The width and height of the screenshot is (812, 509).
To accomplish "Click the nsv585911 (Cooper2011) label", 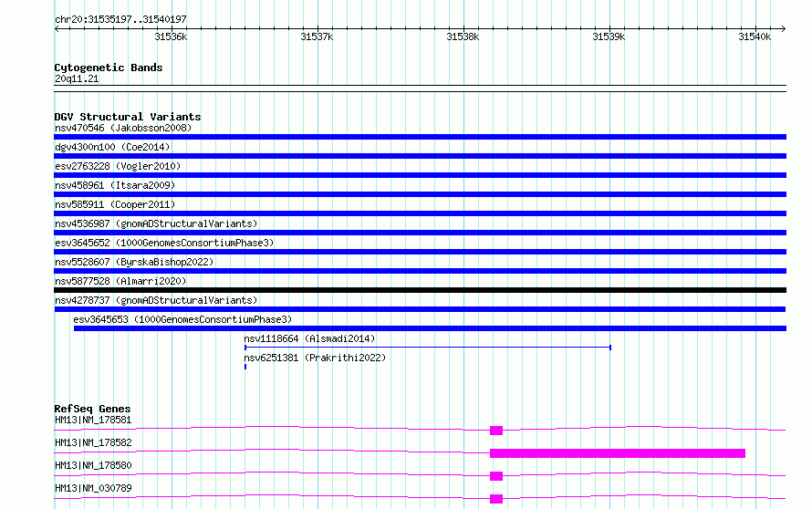I will pos(115,204).
